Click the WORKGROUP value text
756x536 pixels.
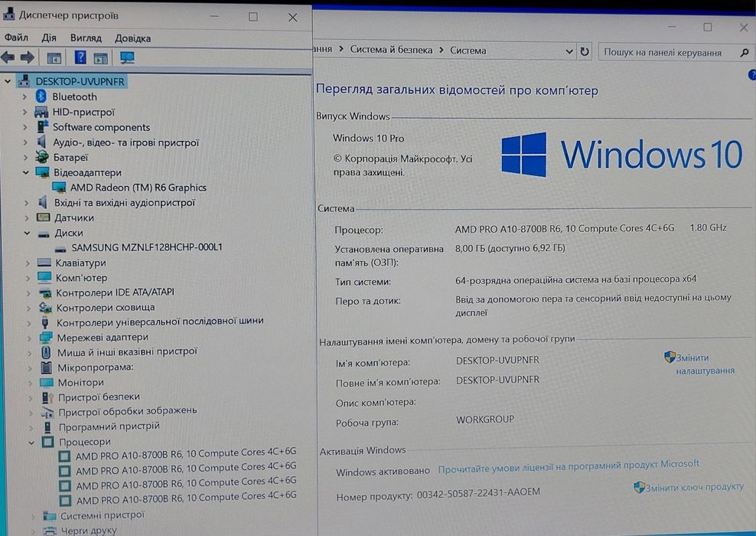click(485, 420)
